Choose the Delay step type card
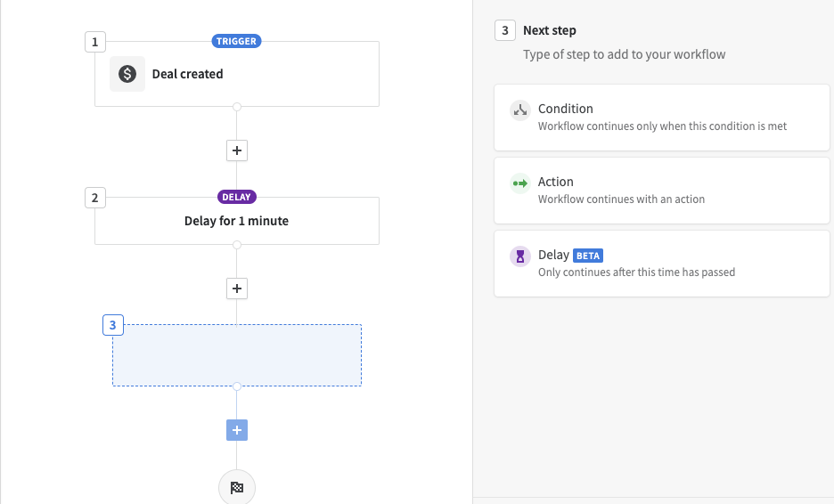 [662, 264]
